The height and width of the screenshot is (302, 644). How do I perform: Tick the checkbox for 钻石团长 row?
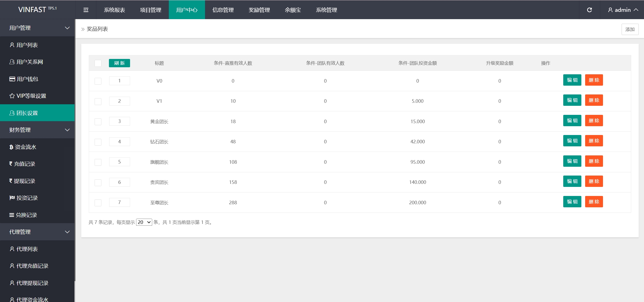[98, 142]
